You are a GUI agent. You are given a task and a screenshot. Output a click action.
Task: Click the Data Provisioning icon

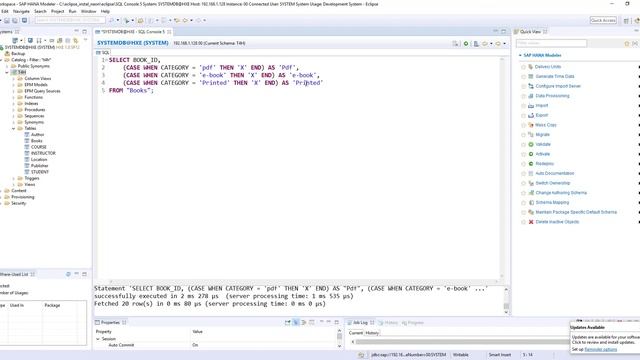(531, 96)
